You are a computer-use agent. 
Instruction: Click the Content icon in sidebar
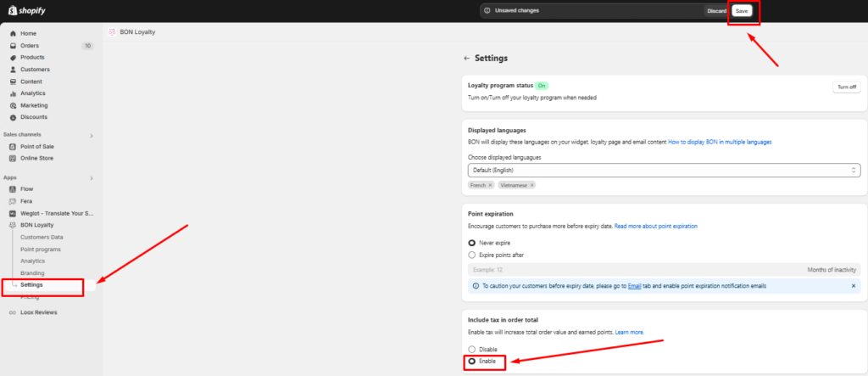click(x=13, y=81)
